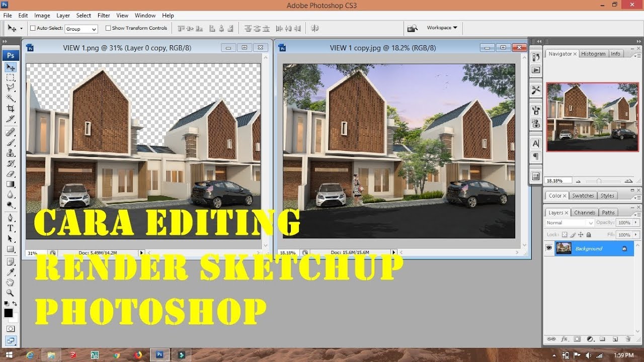The height and width of the screenshot is (362, 644).
Task: Click Add layer style fx button
Action: [x=564, y=339]
